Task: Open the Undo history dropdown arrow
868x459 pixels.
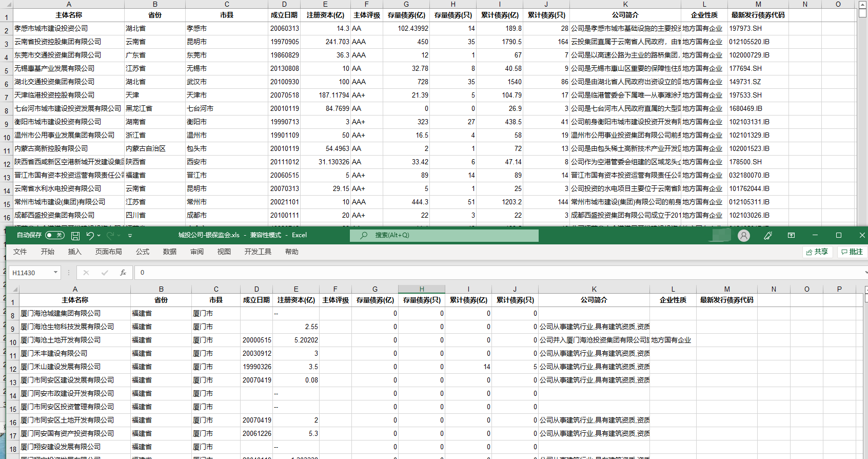Action: 98,236
